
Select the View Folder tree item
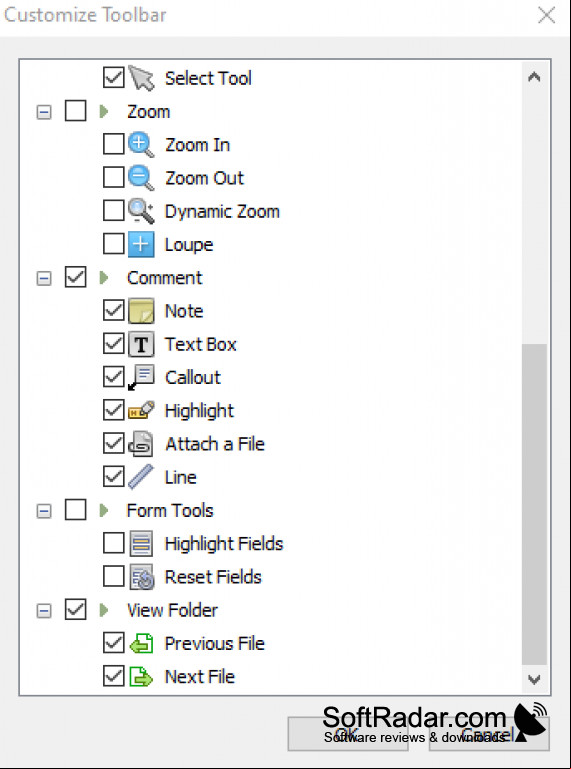(172, 611)
